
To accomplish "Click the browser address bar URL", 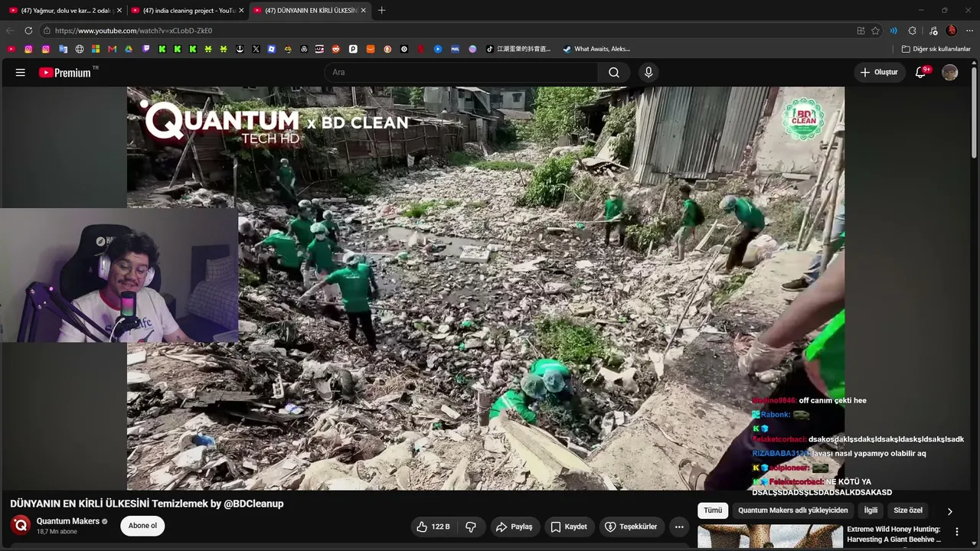I will 133,31.
